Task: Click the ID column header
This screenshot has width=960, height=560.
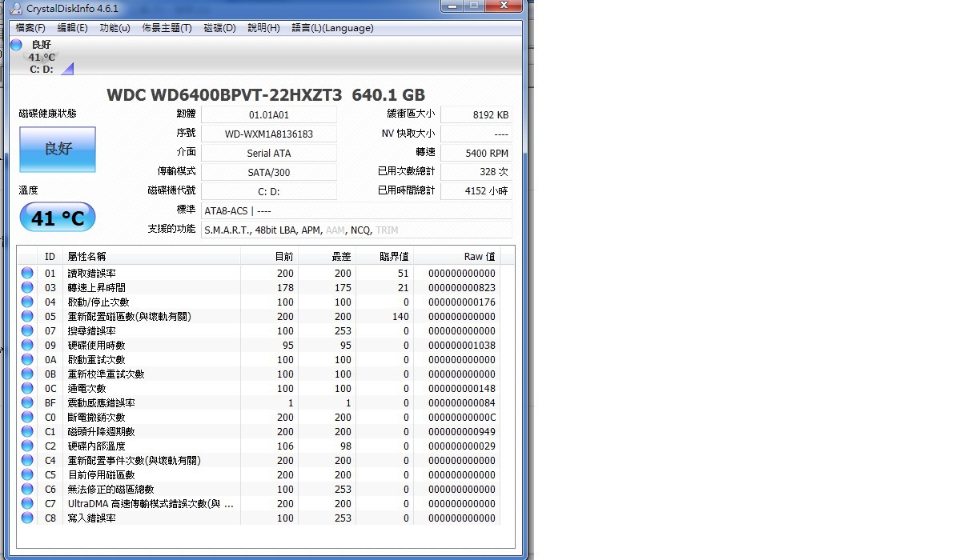Action: coord(50,257)
